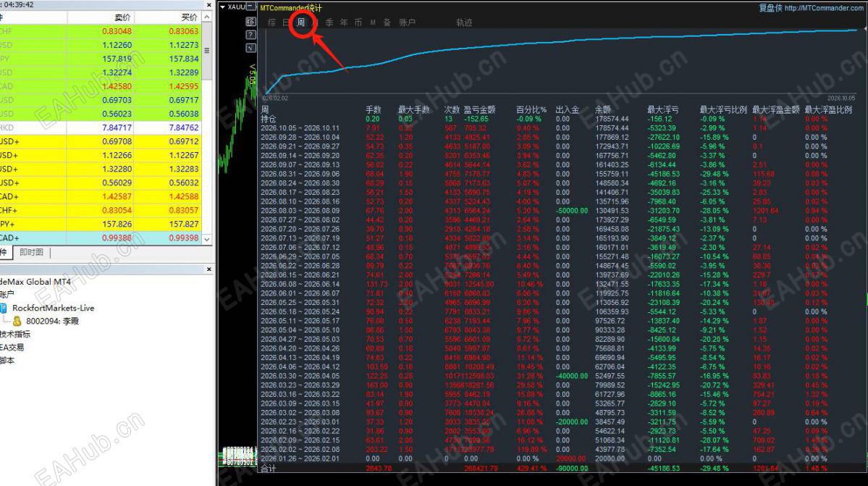The image size is (868, 486).
Task: Select the account icon for 8002094
Action: (x=17, y=321)
